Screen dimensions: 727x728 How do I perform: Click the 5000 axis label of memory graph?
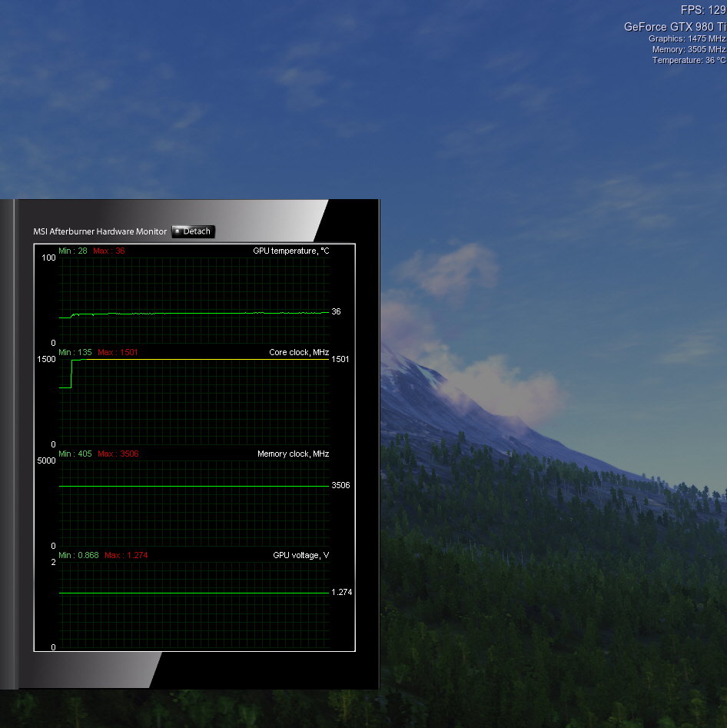point(46,460)
